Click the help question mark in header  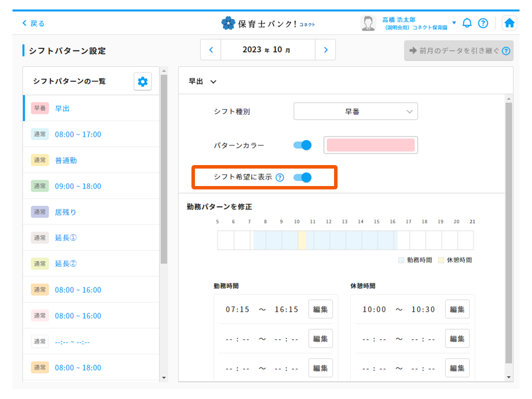[483, 23]
